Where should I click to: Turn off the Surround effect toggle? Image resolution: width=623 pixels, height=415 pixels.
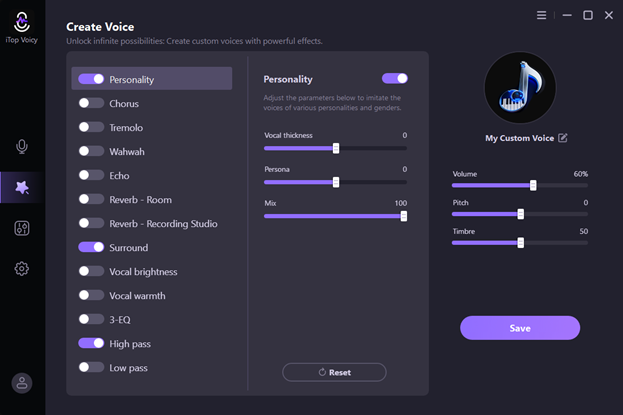coord(91,247)
